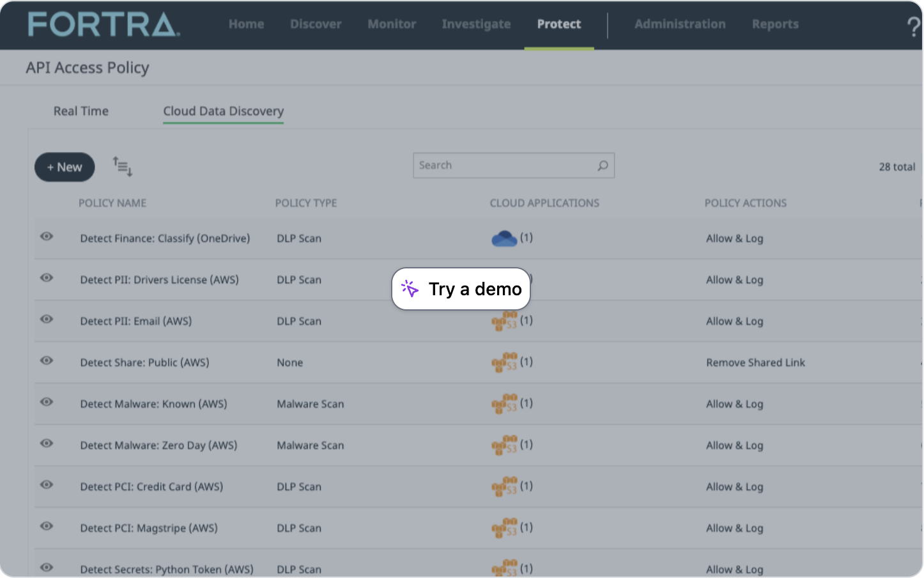Click the 28 total count text
Screen dimensions: 924x579
point(897,167)
